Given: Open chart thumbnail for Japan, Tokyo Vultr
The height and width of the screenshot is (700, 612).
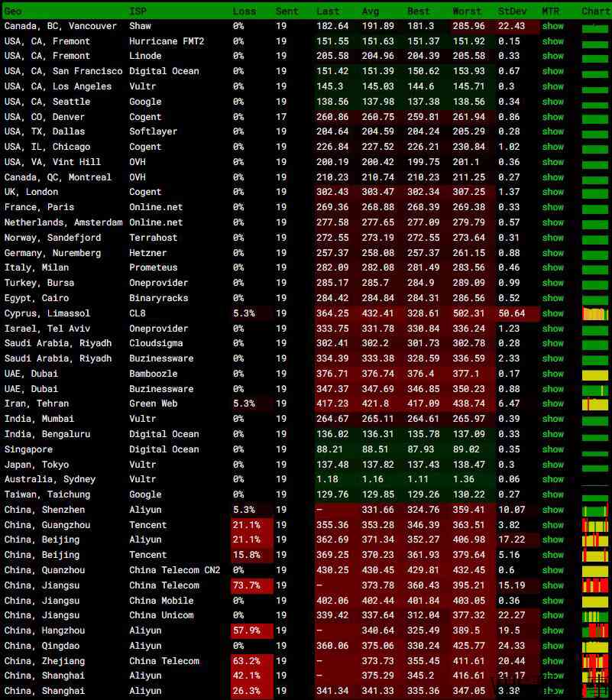Looking at the screenshot, I should click(x=595, y=467).
